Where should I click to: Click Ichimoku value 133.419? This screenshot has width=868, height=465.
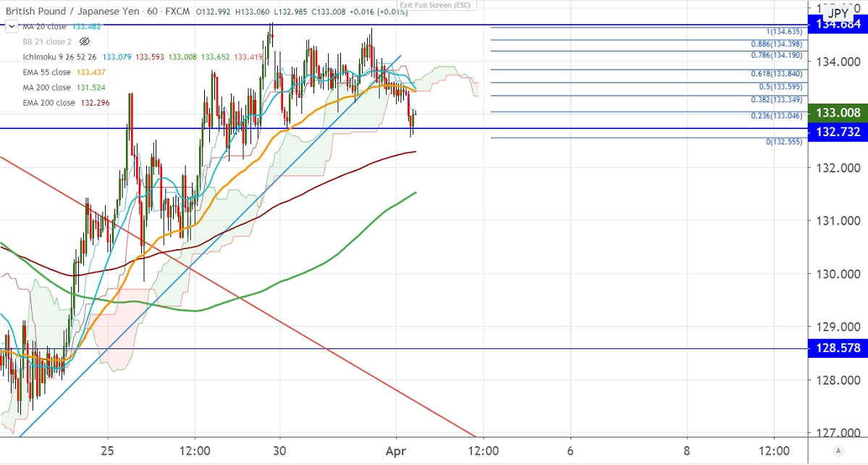click(248, 57)
